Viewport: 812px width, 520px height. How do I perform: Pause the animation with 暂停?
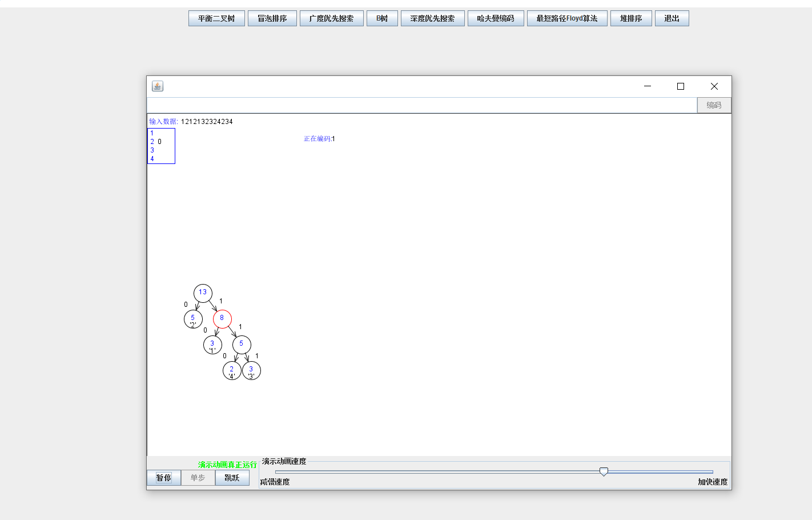[x=164, y=478]
